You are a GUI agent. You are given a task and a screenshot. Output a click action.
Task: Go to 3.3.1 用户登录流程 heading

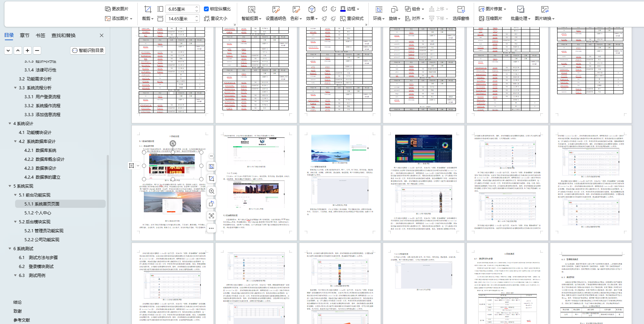(42, 97)
